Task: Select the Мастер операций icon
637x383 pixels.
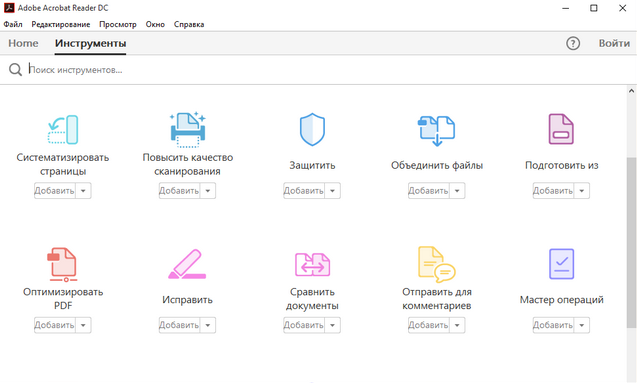Action: (x=561, y=264)
